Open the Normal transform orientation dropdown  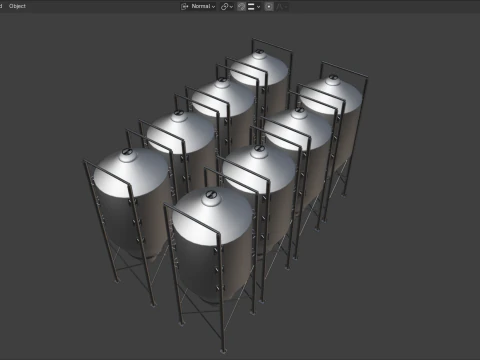click(x=198, y=6)
